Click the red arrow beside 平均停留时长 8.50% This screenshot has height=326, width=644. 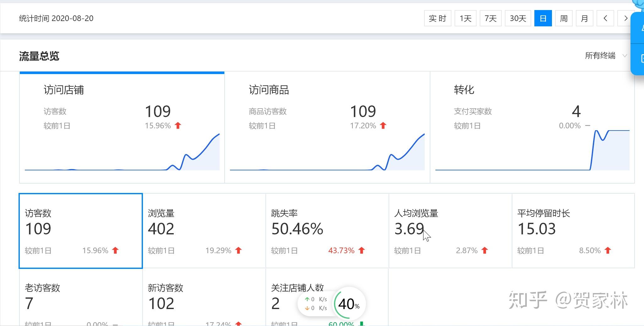click(608, 250)
